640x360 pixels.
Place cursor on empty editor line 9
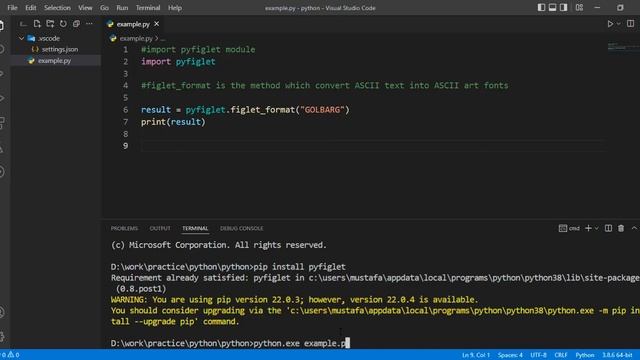click(x=373, y=146)
